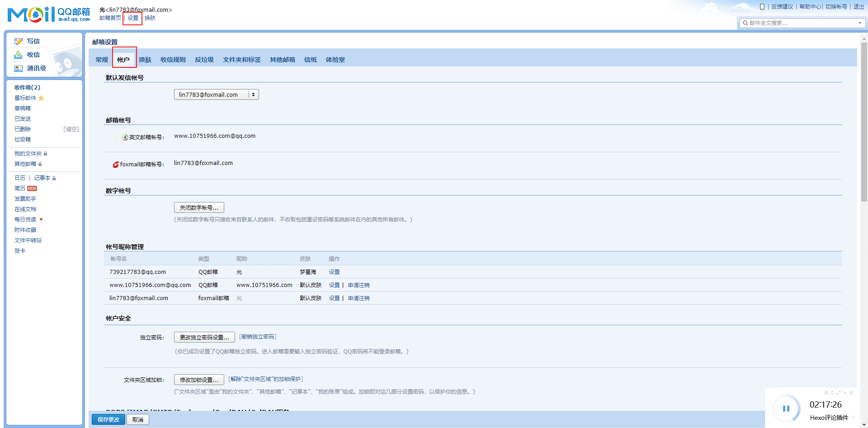Open the 收件箱(2) folder
The width and height of the screenshot is (868, 428).
click(x=27, y=88)
